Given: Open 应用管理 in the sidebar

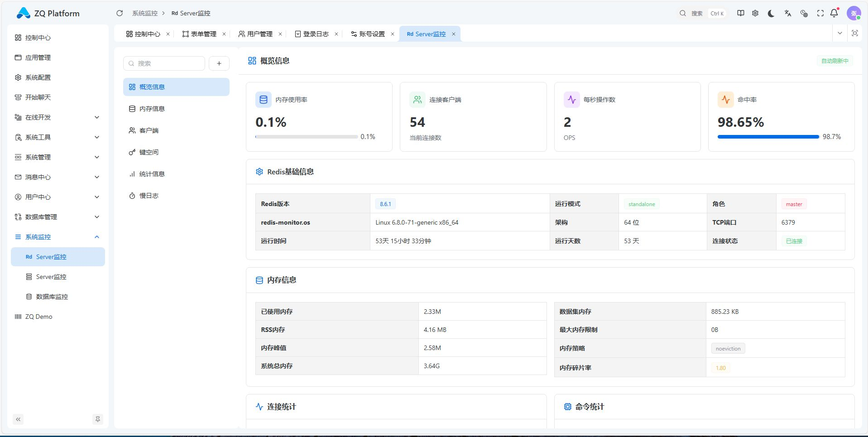Looking at the screenshot, I should point(58,58).
